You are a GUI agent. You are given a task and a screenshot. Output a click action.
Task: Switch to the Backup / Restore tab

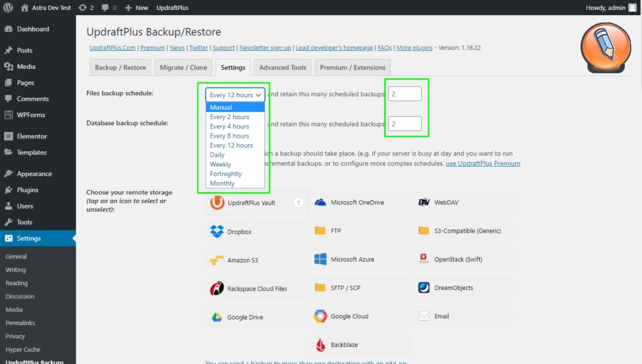(x=120, y=68)
